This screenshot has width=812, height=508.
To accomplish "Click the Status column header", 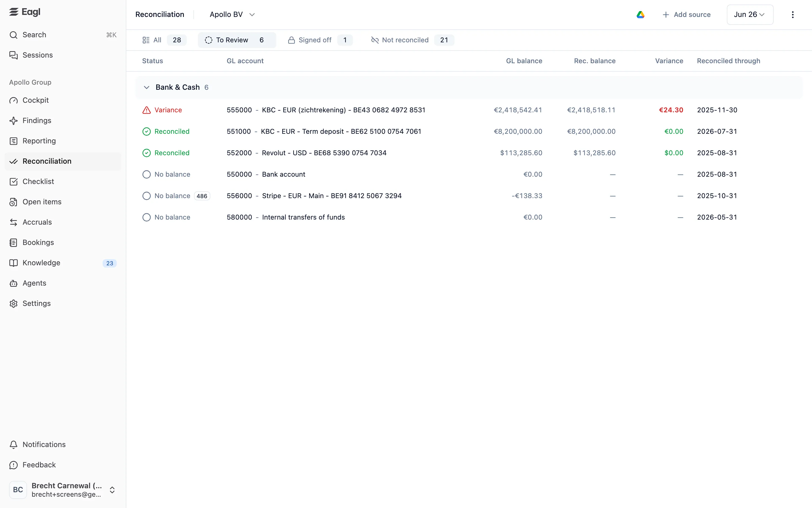I will pyautogui.click(x=152, y=61).
